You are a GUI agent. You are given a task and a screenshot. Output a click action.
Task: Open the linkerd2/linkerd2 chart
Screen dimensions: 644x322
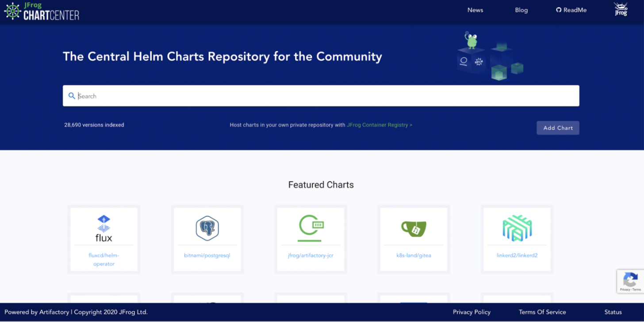[x=517, y=255]
